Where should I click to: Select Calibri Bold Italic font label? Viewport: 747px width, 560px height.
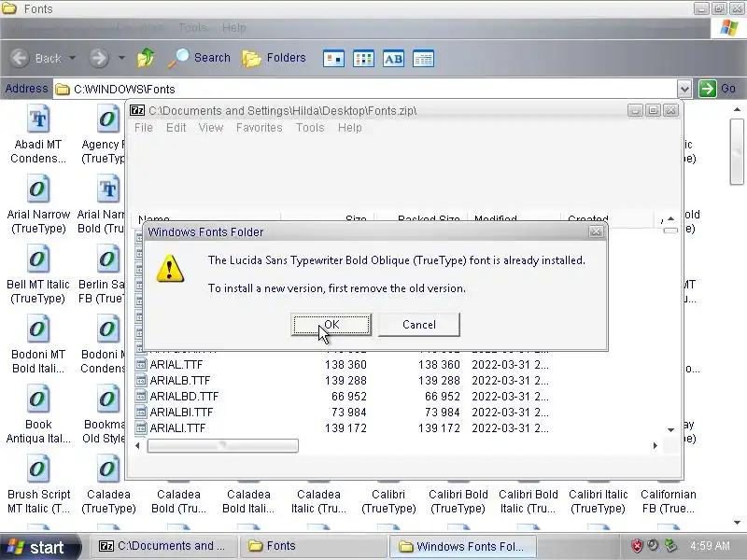529,501
